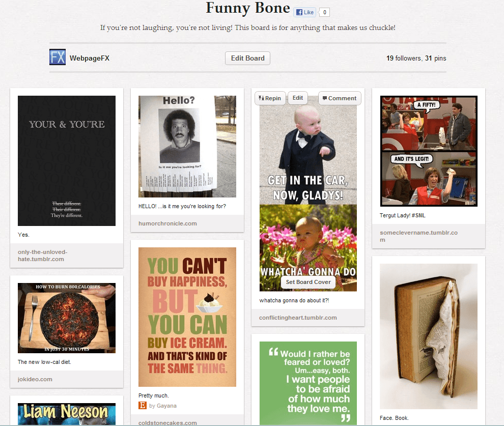Click Set Board Cover on the baby pin
The image size is (504, 426).
(x=307, y=281)
